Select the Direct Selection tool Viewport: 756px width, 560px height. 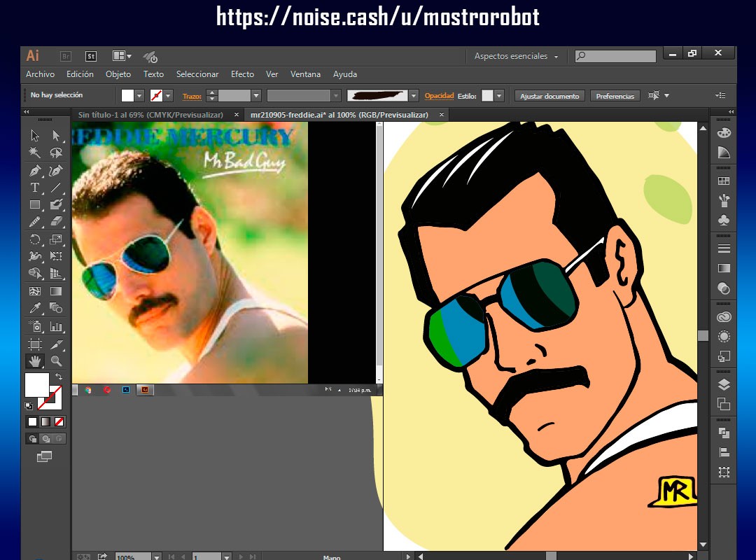click(56, 135)
